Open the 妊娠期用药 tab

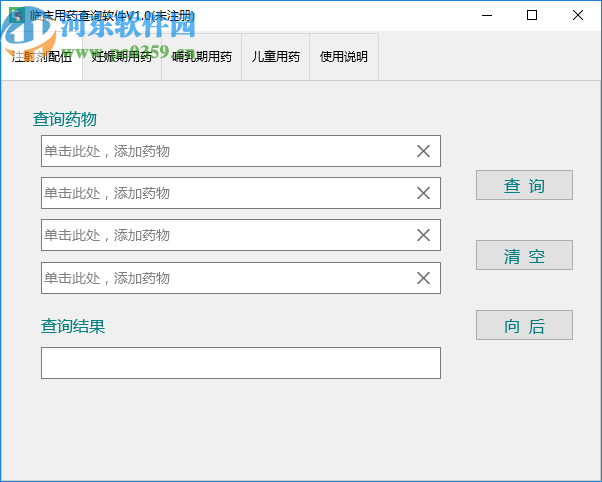pos(122,57)
